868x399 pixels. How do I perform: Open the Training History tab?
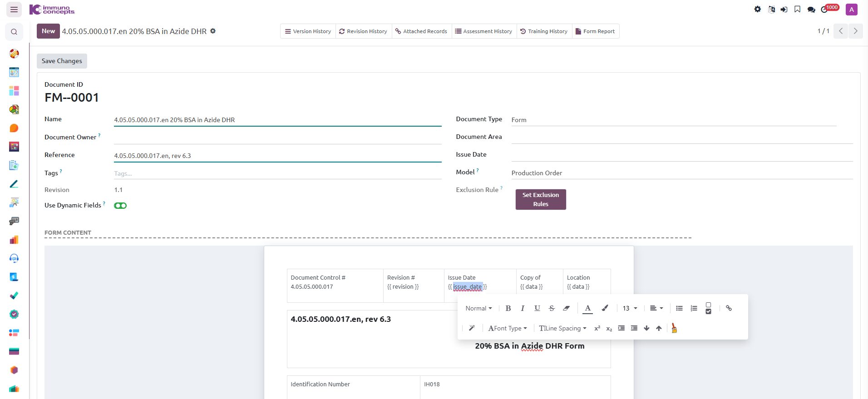[x=544, y=31]
